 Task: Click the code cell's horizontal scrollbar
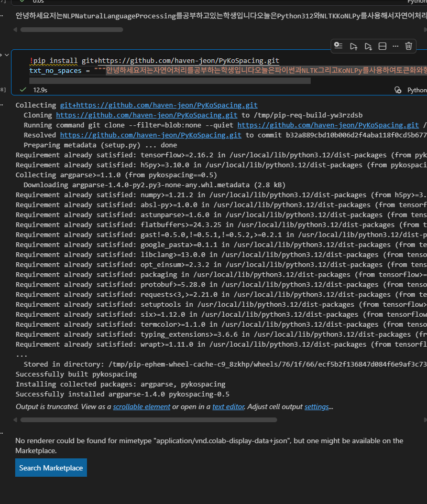point(170,81)
